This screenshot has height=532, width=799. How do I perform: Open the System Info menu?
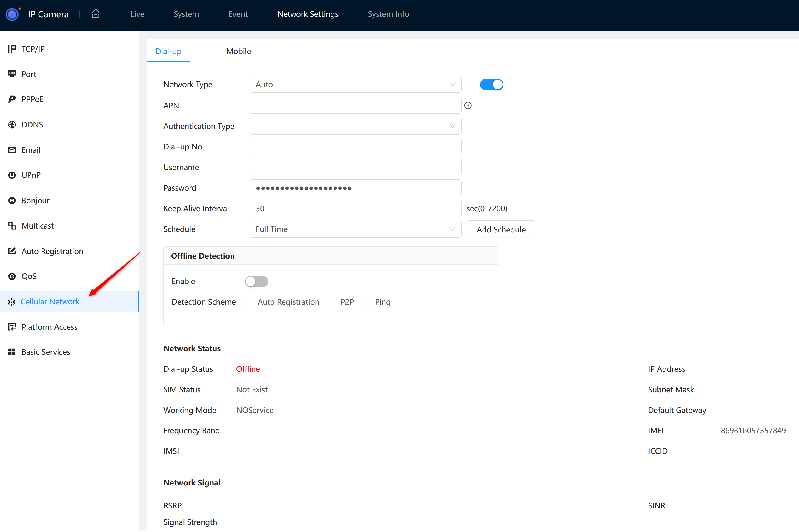click(x=389, y=14)
